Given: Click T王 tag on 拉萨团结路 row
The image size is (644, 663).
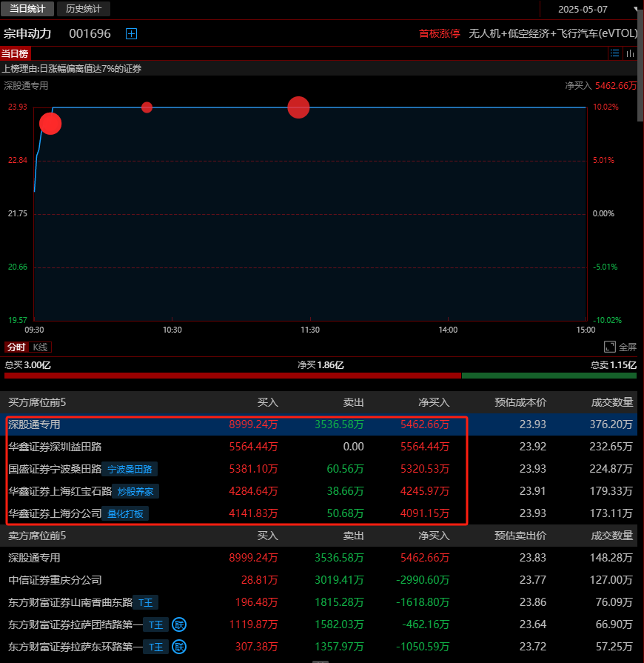Looking at the screenshot, I should [156, 625].
